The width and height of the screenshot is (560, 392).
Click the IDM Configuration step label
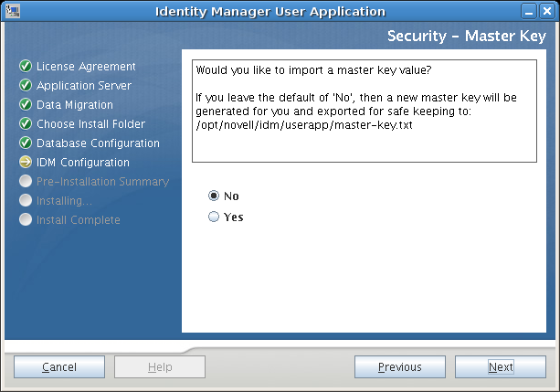pyautogui.click(x=82, y=163)
